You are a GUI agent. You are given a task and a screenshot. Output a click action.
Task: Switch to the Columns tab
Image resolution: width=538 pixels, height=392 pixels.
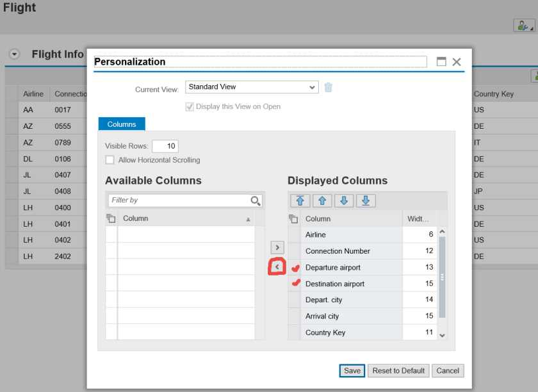122,124
